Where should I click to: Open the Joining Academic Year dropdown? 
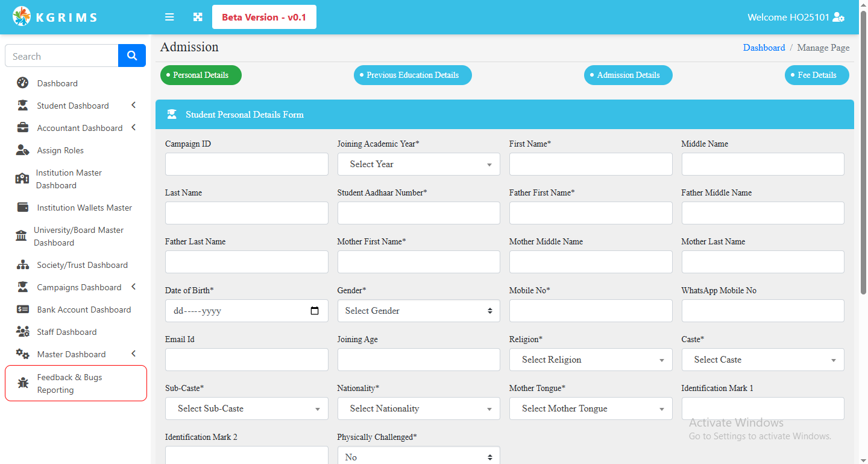tap(418, 164)
